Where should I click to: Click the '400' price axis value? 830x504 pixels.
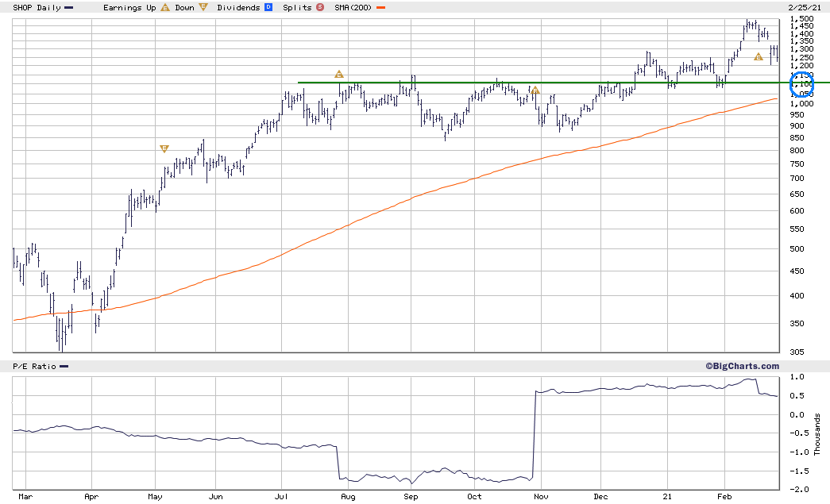click(x=797, y=295)
